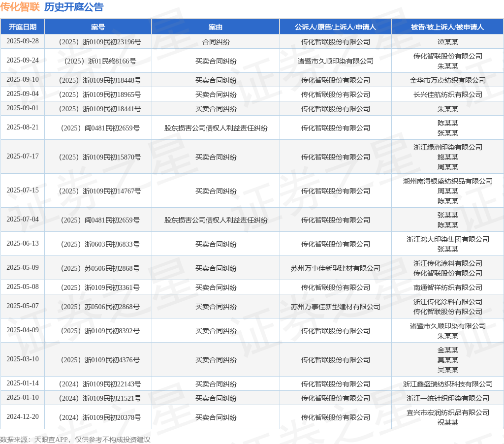Image resolution: width=504 pixels, height=444 pixels.
Task: Click defendant 浙江鸿大印染集团有限公司
Action: [447, 239]
